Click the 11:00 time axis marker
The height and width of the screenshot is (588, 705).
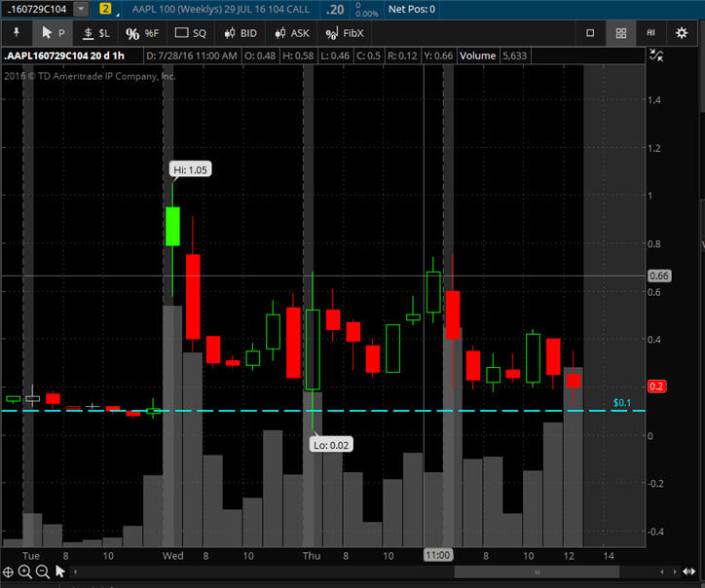pos(438,555)
